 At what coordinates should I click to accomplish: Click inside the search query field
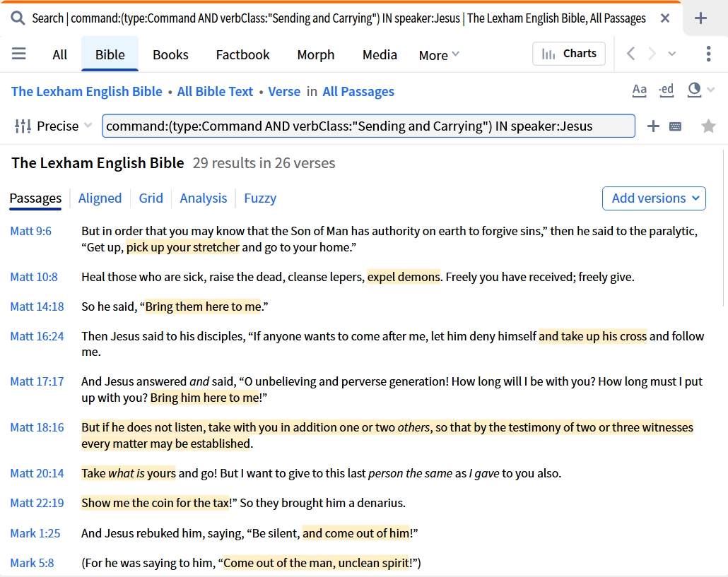click(368, 126)
